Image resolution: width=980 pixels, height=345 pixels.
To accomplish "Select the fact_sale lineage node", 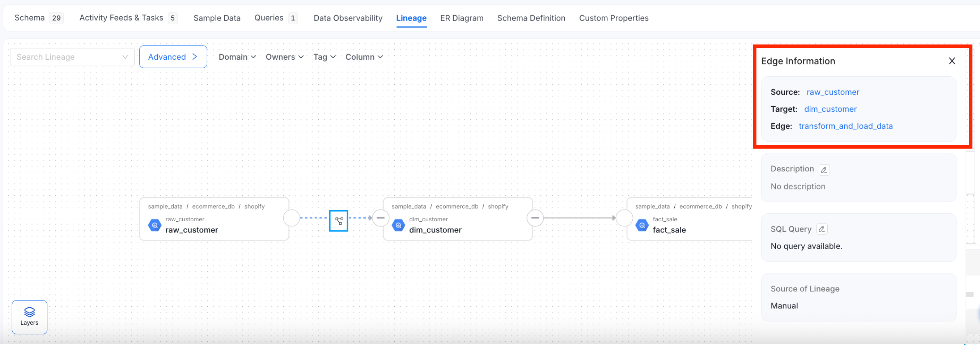I will (689, 219).
